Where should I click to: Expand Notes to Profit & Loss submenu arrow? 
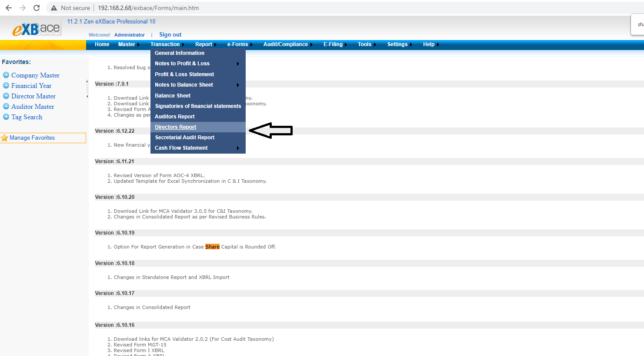pos(238,64)
